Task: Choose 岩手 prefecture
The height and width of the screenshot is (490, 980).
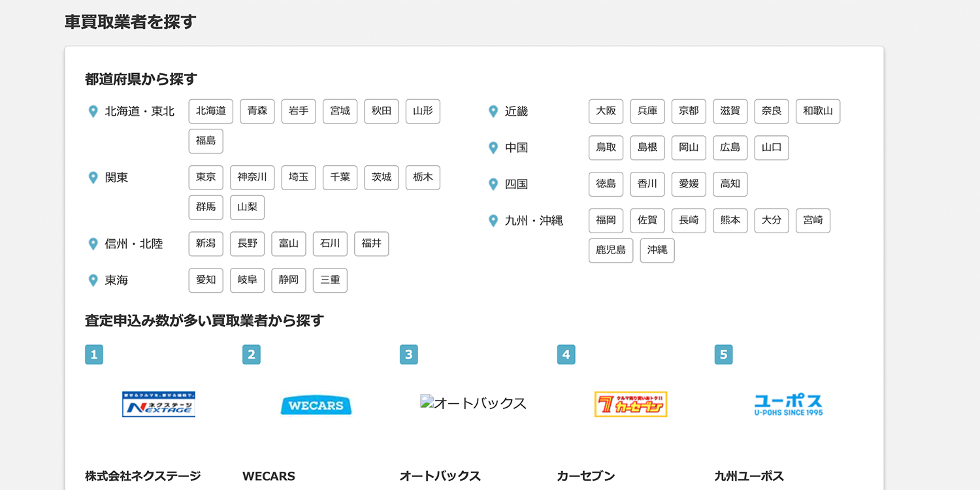Action: tap(299, 111)
